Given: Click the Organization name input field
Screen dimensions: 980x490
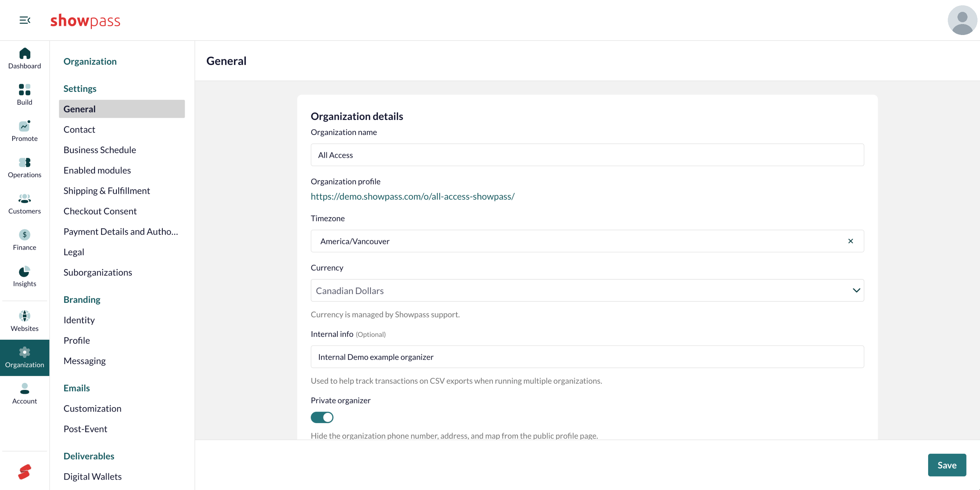Looking at the screenshot, I should (x=587, y=155).
